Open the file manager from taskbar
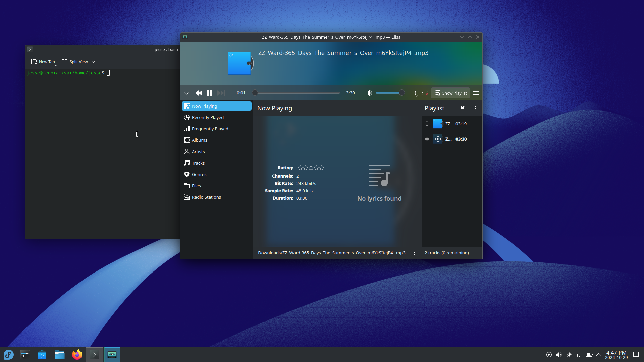This screenshot has height=362, width=644. (60, 355)
